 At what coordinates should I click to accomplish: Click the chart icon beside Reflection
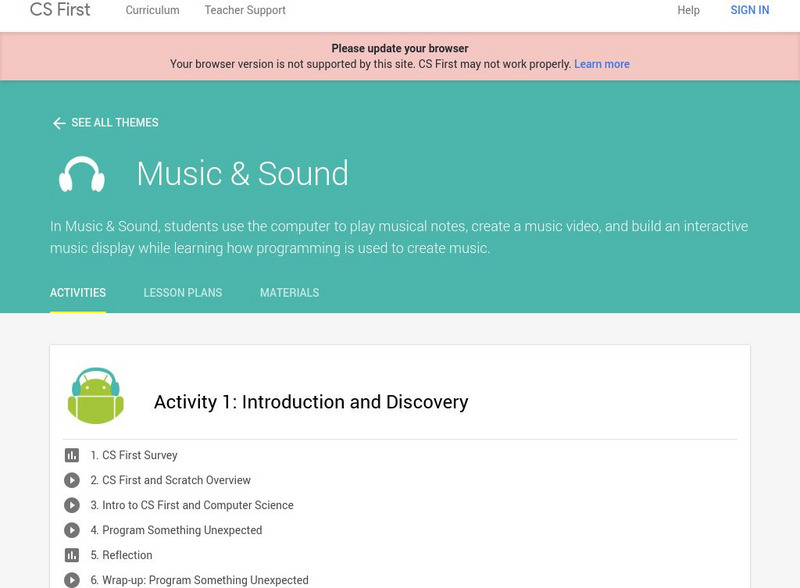[72, 555]
